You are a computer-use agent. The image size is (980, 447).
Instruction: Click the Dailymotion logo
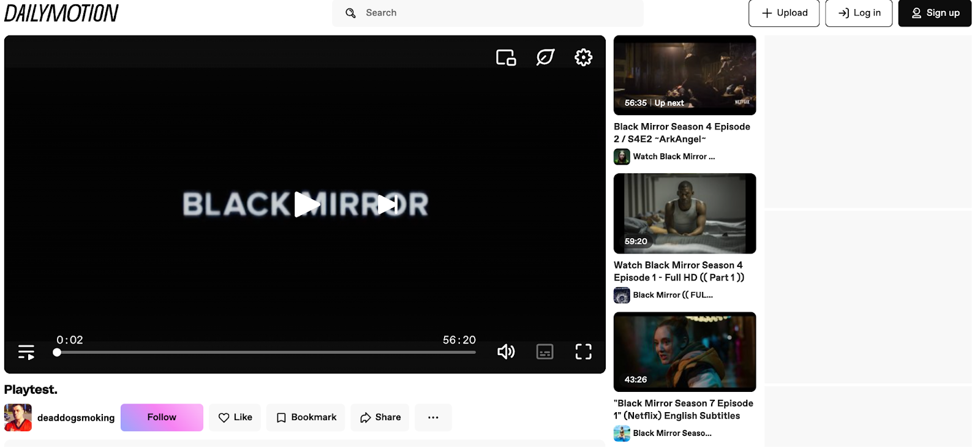[x=61, y=13]
